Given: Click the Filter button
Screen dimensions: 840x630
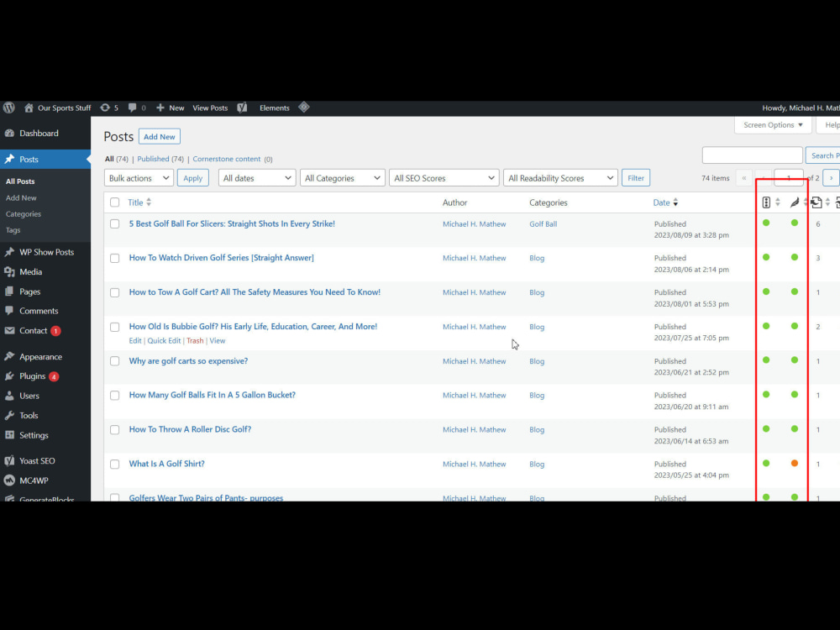Looking at the screenshot, I should (635, 178).
